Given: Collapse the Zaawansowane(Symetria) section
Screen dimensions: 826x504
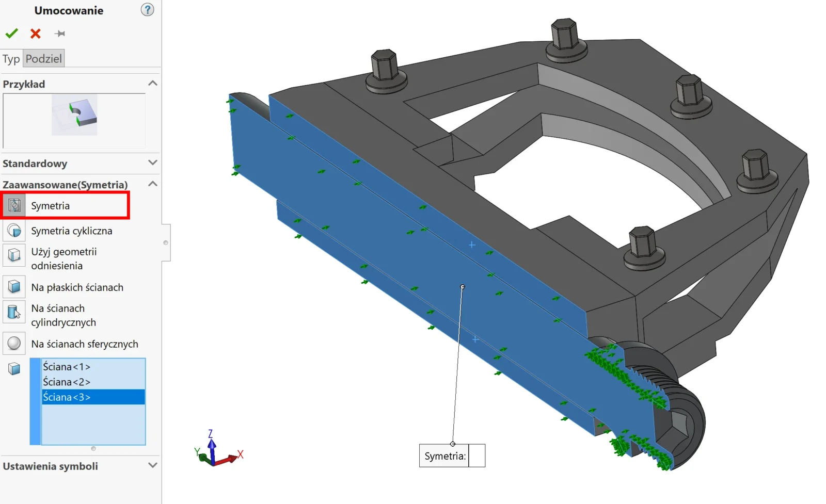Looking at the screenshot, I should 153,184.
